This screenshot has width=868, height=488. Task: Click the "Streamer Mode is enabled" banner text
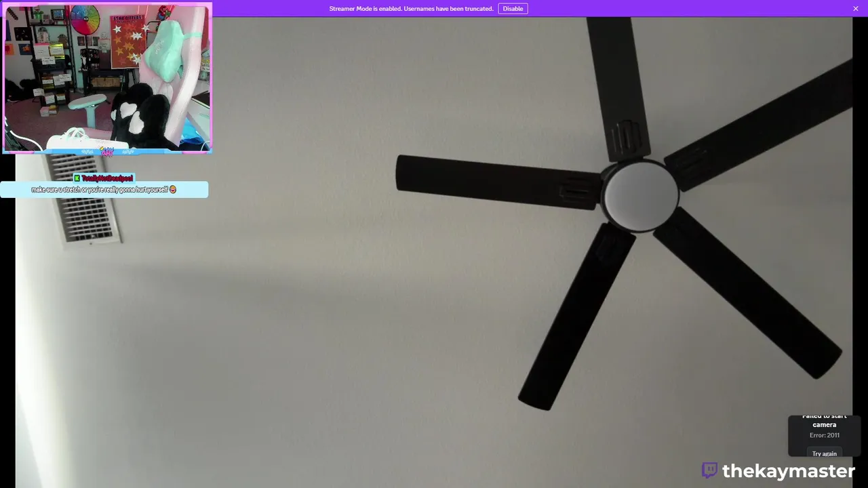click(411, 9)
